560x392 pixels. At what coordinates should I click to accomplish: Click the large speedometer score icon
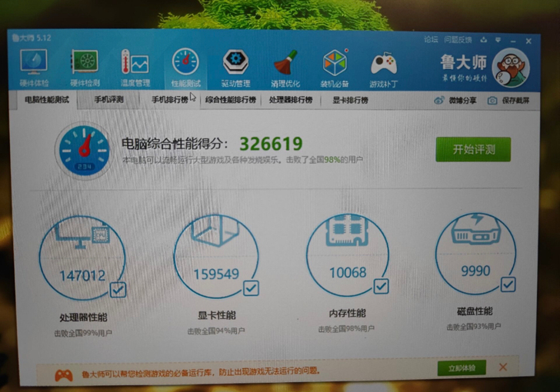click(85, 151)
